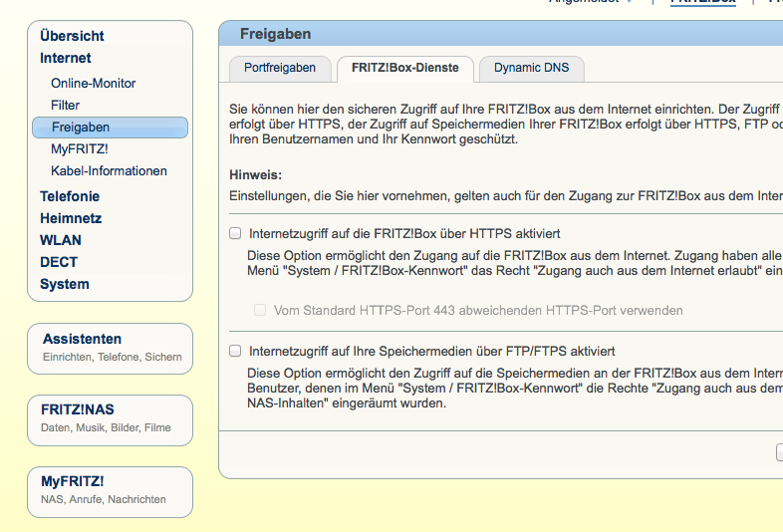Switch to the FRITZ!Box-Dienste tab
The width and height of the screenshot is (783, 532).
405,69
